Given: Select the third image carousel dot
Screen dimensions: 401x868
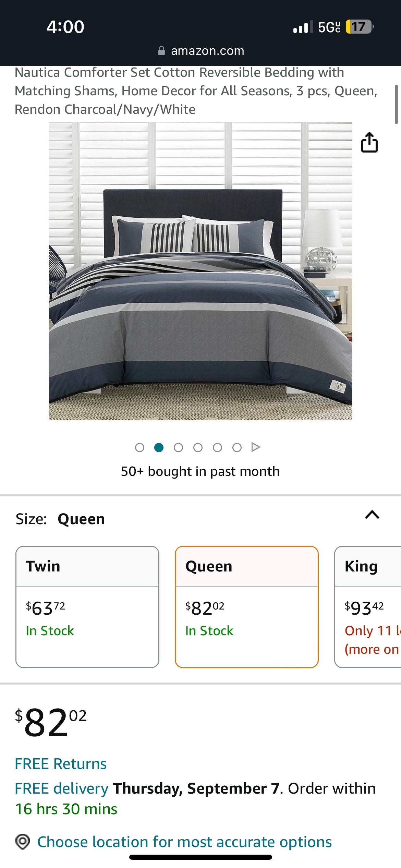Looking at the screenshot, I should 178,447.
